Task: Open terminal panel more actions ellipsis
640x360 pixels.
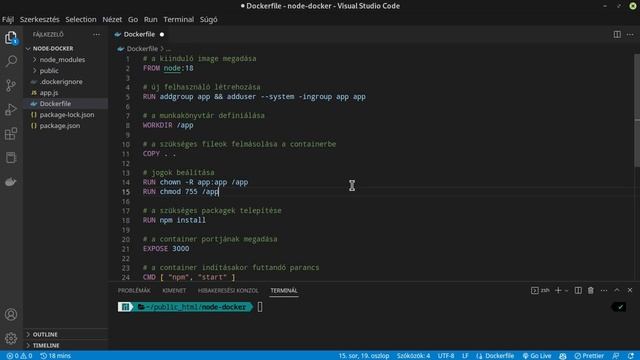Action: (604, 290)
